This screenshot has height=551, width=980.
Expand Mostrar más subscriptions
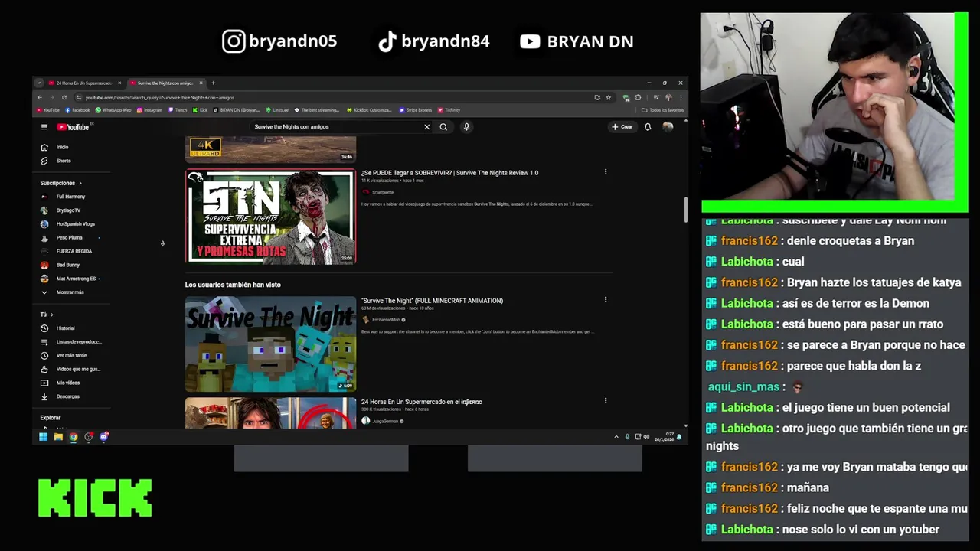pyautogui.click(x=63, y=292)
